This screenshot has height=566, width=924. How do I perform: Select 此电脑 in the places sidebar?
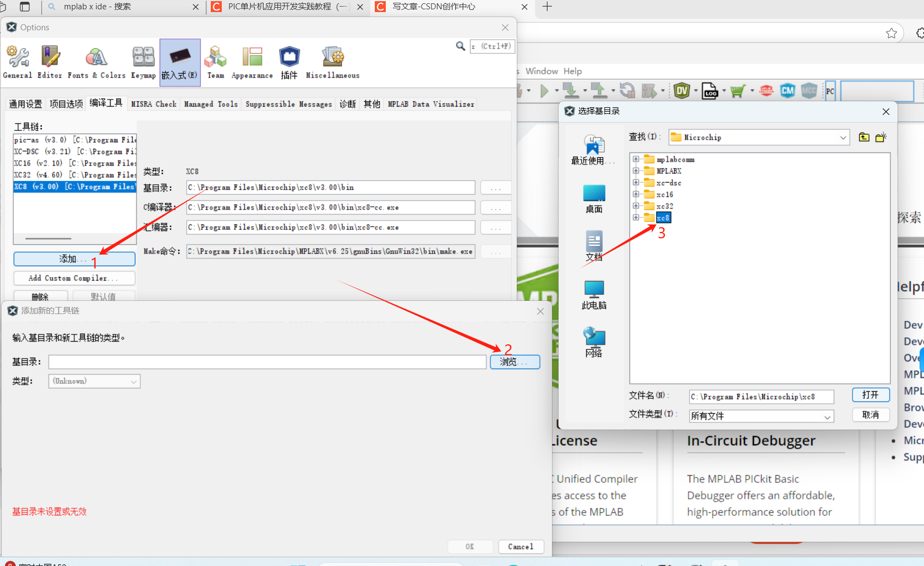(594, 295)
